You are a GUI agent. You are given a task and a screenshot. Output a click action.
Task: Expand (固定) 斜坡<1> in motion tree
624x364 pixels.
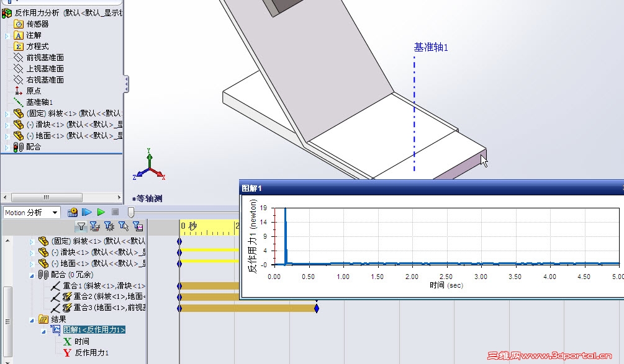pyautogui.click(x=32, y=241)
